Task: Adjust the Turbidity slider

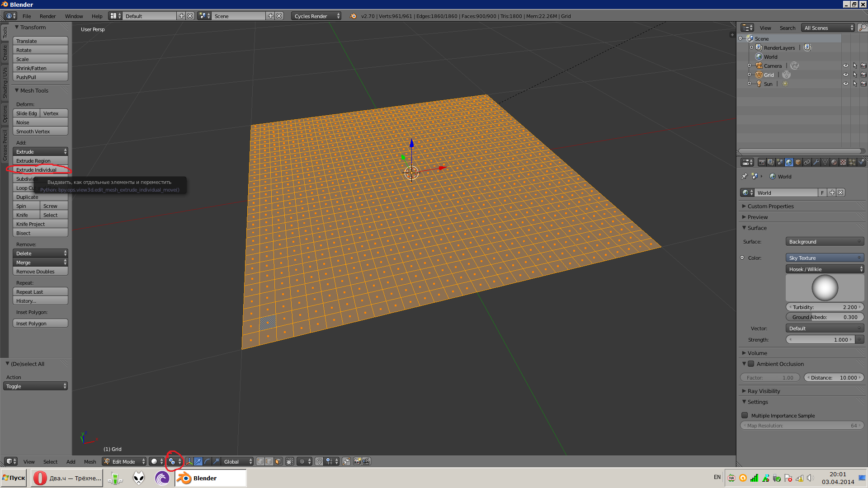Action: click(824, 307)
